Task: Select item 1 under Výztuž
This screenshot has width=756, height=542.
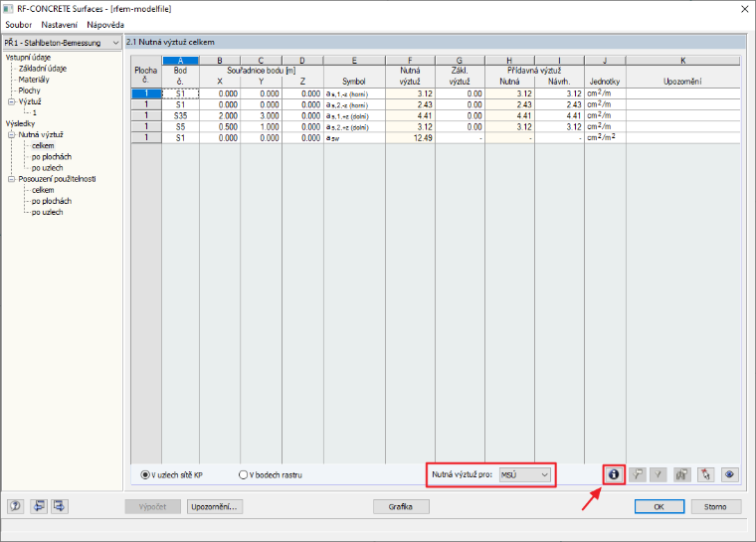Action: [34, 112]
